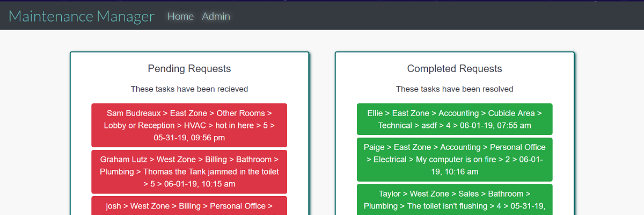Click the Maintenance Manager brand title
The height and width of the screenshot is (215, 644).
[82, 16]
